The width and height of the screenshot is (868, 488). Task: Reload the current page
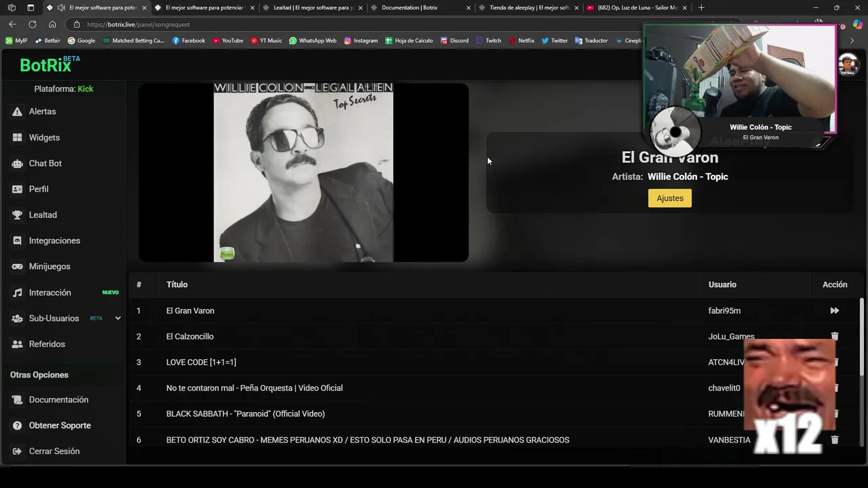(x=32, y=24)
